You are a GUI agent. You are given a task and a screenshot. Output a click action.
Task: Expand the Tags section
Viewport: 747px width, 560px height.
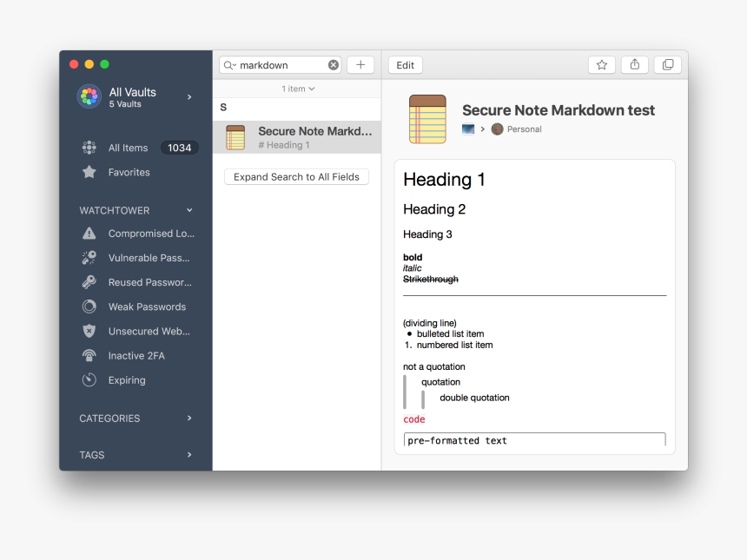pos(189,454)
